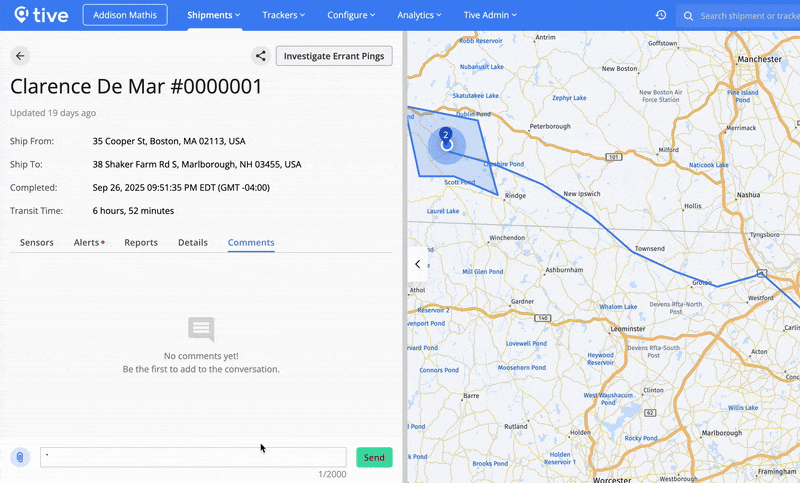
Task: Click the Clinton label on the map
Action: (654, 390)
